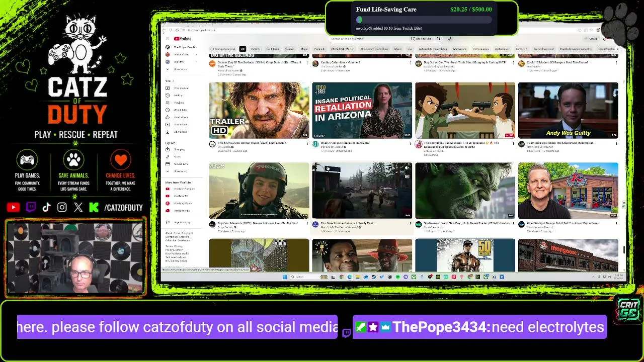Open YouTube Kids in the sidebar
The height and width of the screenshot is (362, 644).
click(181, 211)
